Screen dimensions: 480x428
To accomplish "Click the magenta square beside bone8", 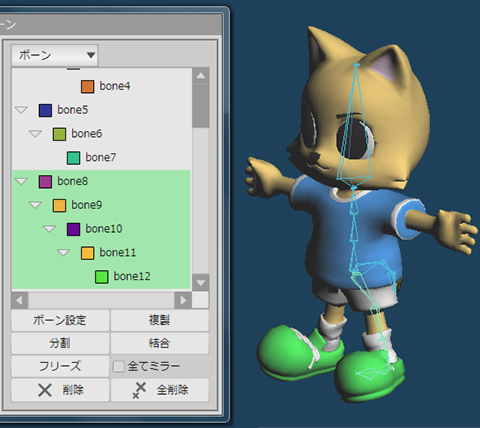I will (x=45, y=182).
